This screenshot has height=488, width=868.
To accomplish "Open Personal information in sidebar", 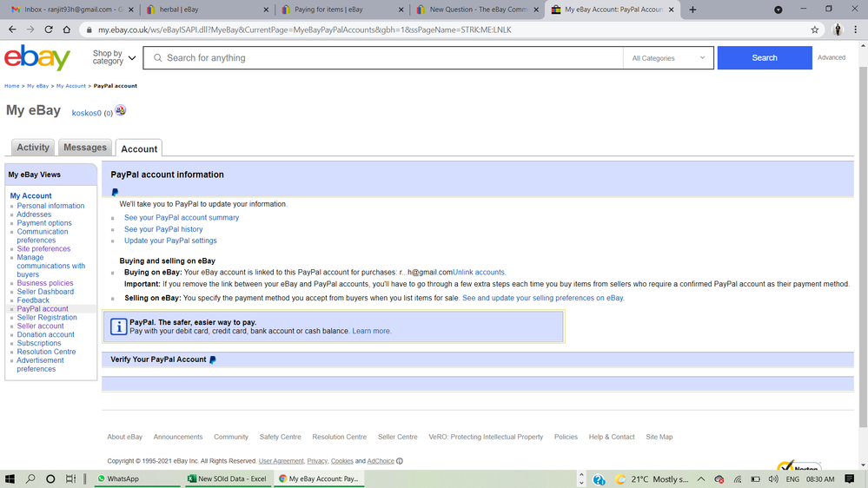I will [x=50, y=206].
